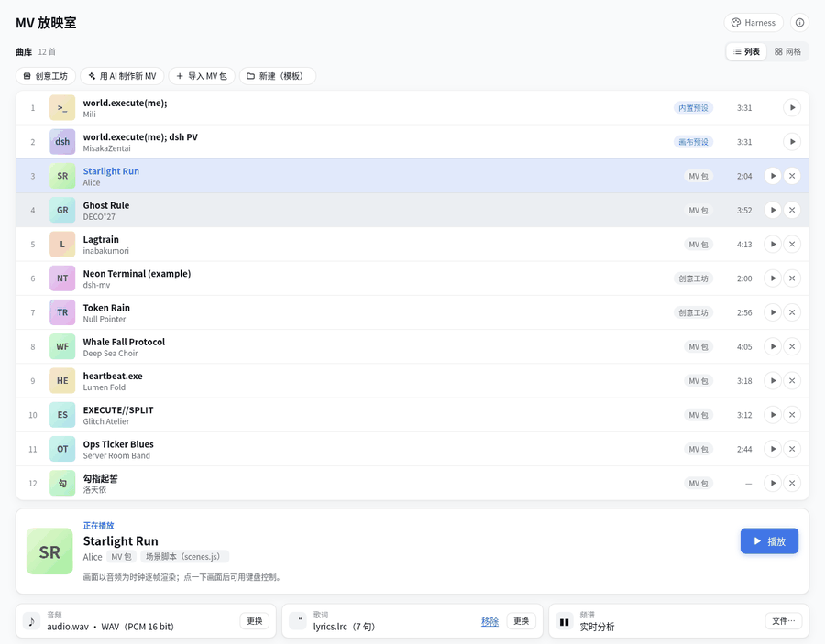Click 移除 link to remove lyrics
The image size is (825, 644).
(x=489, y=621)
